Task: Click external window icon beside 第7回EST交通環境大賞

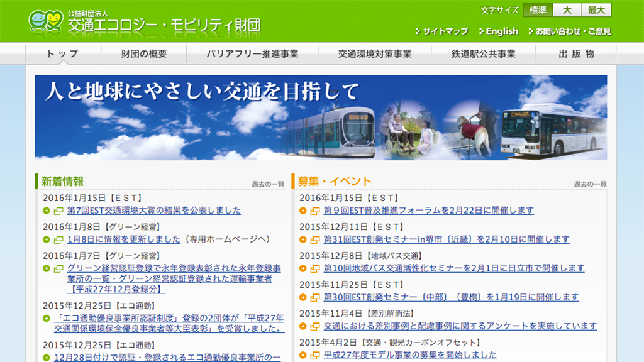Action: tap(58, 211)
